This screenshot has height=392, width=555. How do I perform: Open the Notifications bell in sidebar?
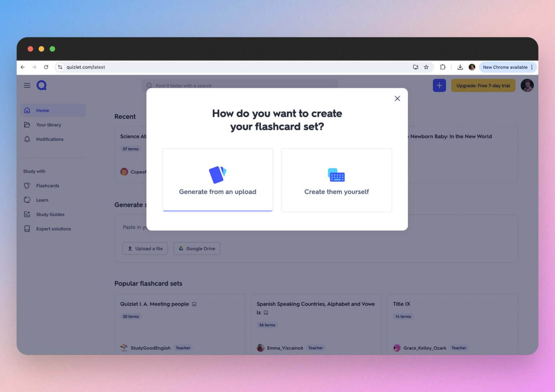[x=27, y=139]
